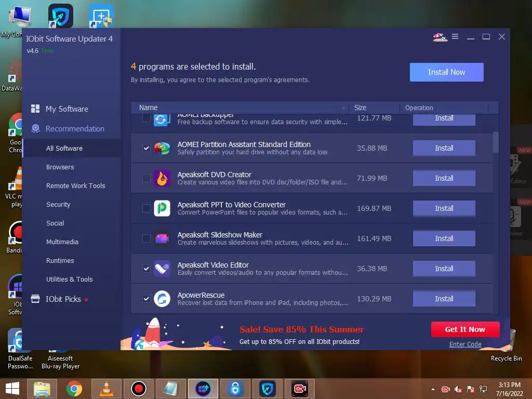
Task: Open IObit Picks section
Action: 63,299
